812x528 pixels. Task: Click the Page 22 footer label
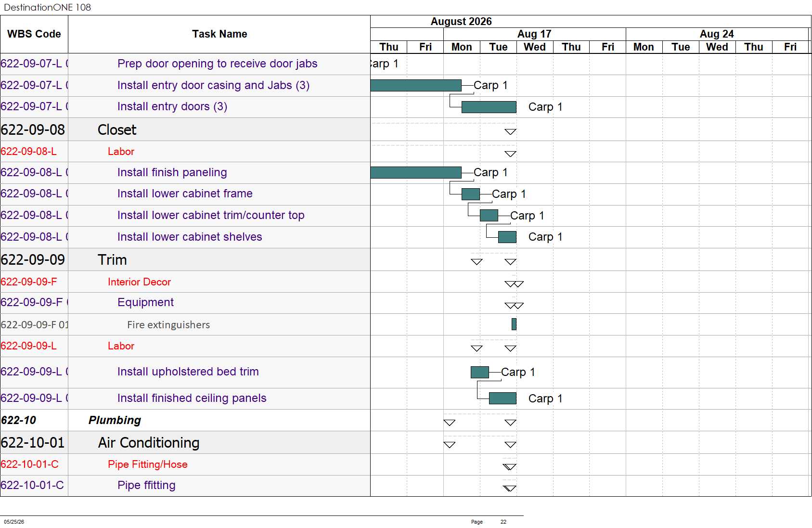(489, 522)
